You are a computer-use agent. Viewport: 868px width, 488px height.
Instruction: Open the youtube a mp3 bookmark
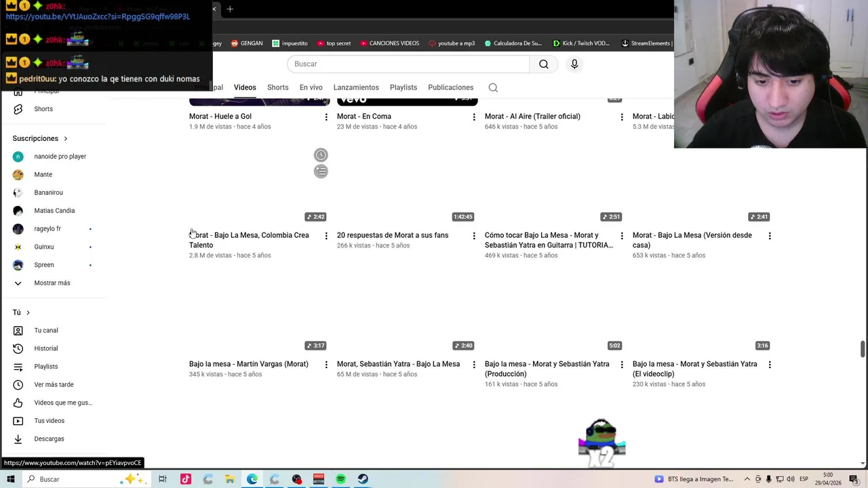452,43
